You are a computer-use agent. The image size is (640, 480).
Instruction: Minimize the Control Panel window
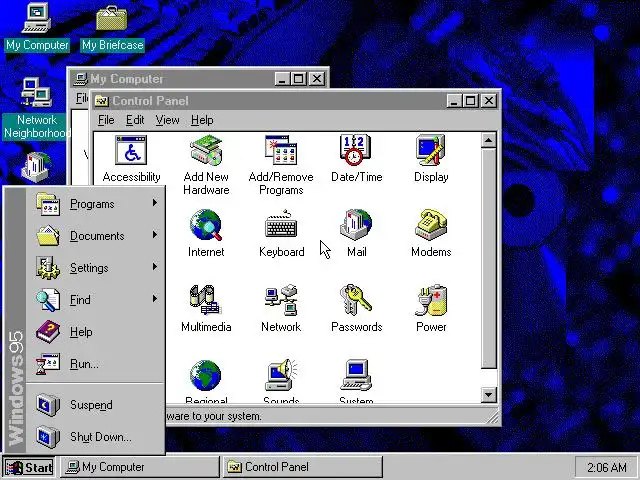point(455,101)
